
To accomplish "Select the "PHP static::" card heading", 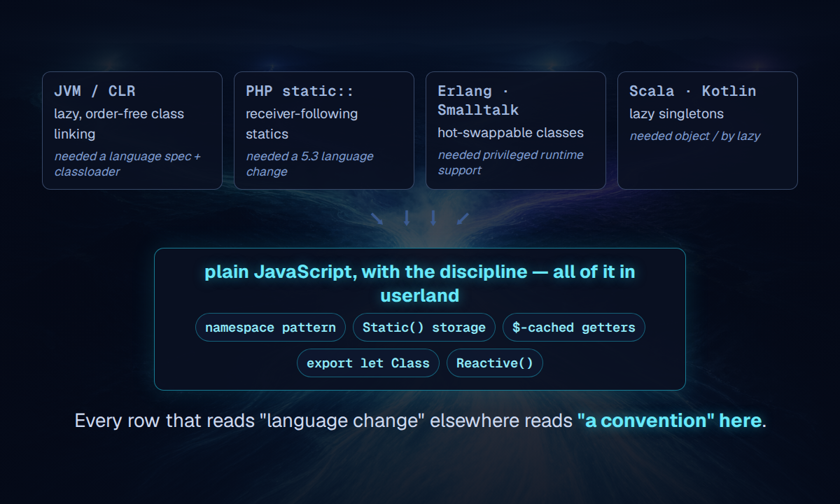I will (300, 91).
